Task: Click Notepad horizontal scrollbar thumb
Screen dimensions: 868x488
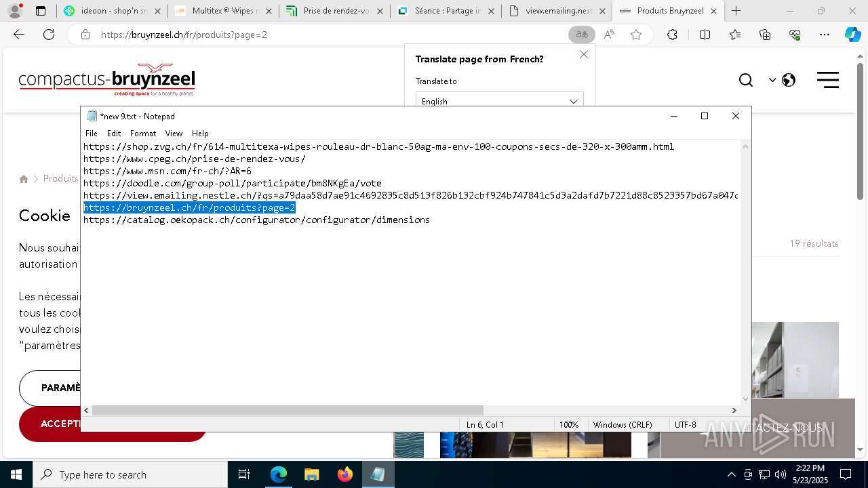Action: pos(288,410)
